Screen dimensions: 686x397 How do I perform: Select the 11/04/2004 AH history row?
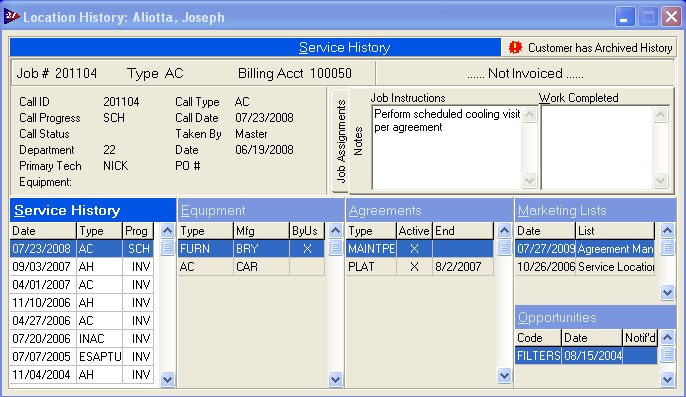(81, 375)
